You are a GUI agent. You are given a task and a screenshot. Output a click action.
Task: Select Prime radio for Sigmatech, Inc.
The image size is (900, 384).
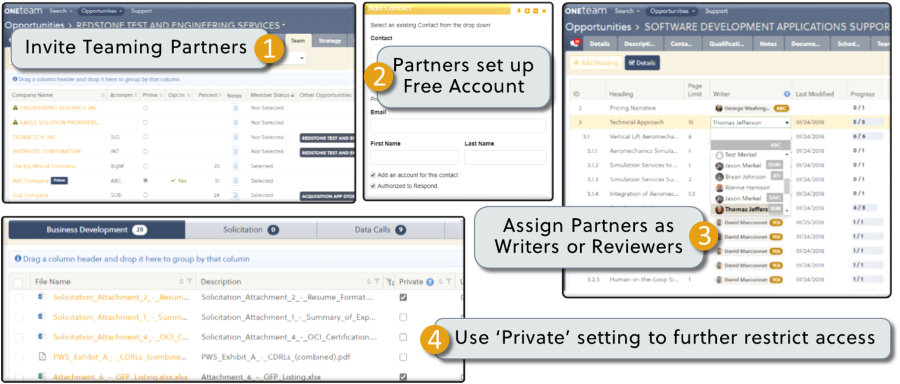tap(145, 137)
